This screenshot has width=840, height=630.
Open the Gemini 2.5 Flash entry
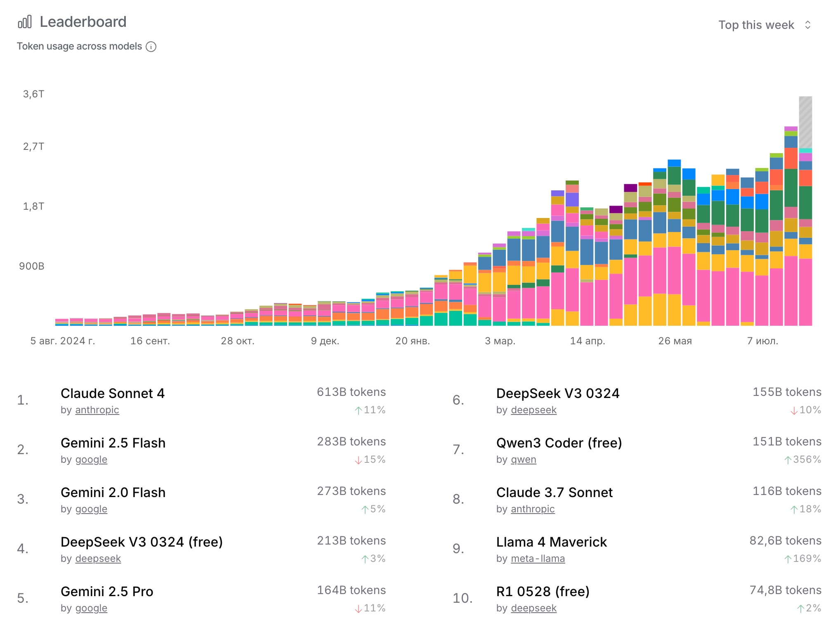(113, 443)
